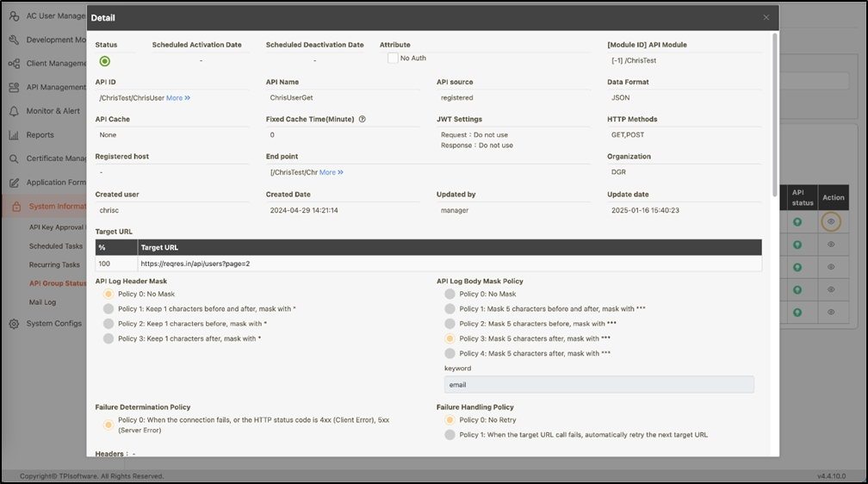This screenshot has height=484, width=868.
Task: Click the Monitor & Alert bell icon
Action: coord(14,111)
